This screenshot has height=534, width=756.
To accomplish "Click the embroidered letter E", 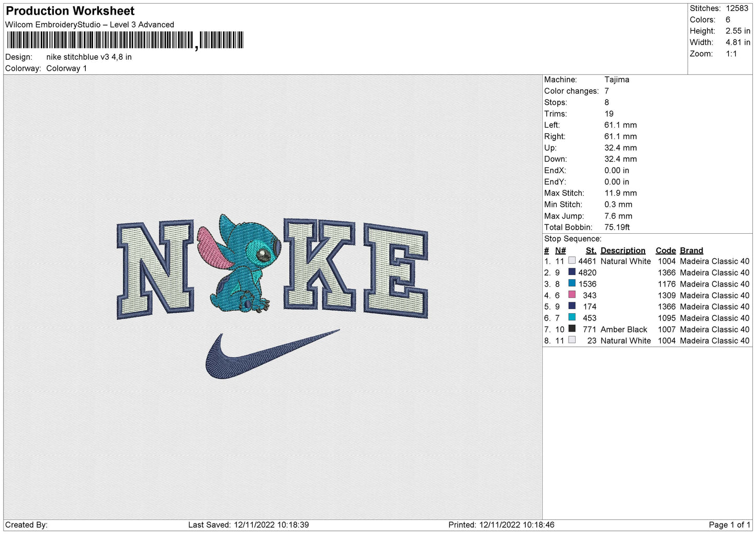I will tap(396, 270).
